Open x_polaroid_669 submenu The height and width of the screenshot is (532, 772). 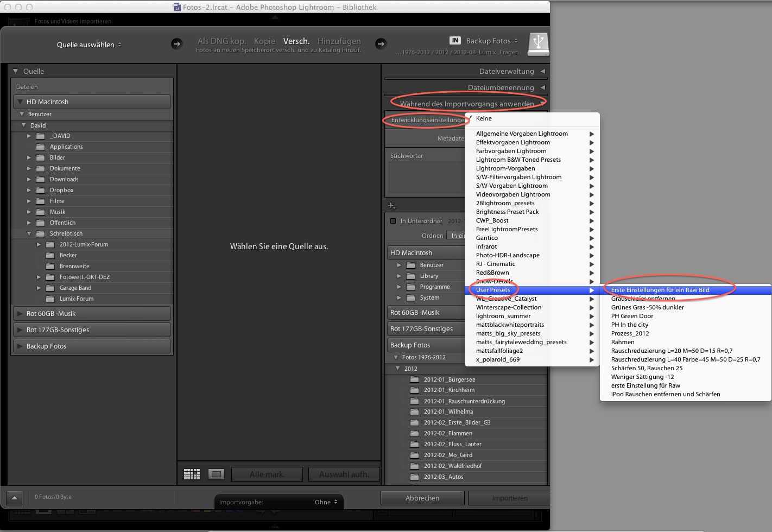(x=532, y=359)
